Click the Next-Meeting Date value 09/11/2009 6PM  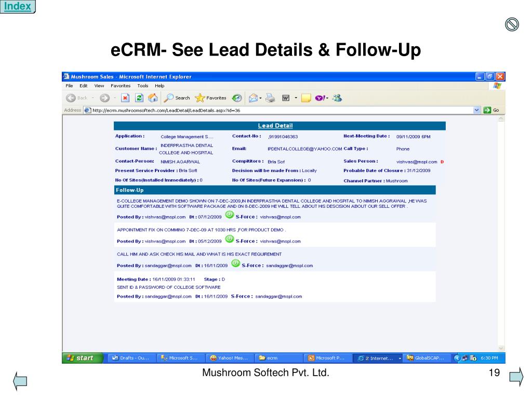click(x=413, y=137)
